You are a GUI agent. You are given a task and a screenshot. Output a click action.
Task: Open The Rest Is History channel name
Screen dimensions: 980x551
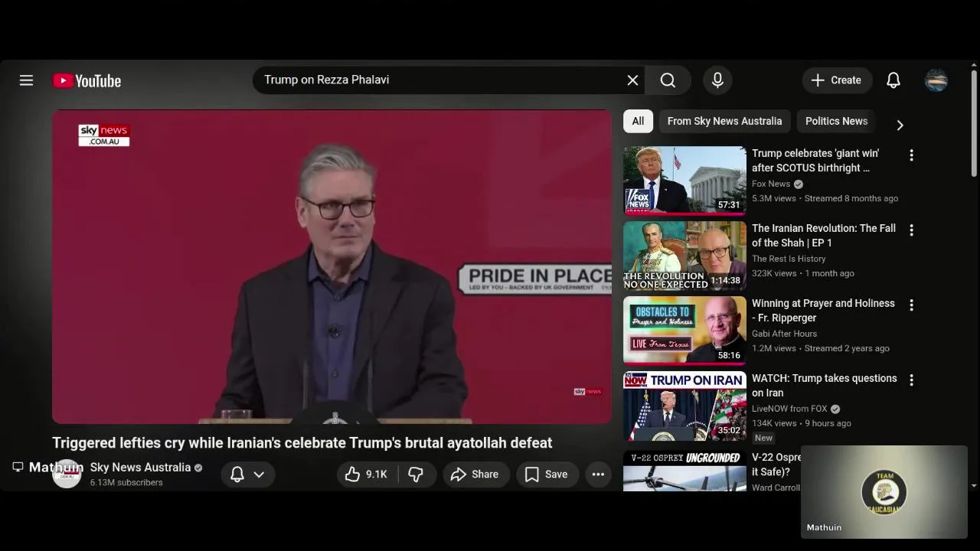pyautogui.click(x=789, y=259)
